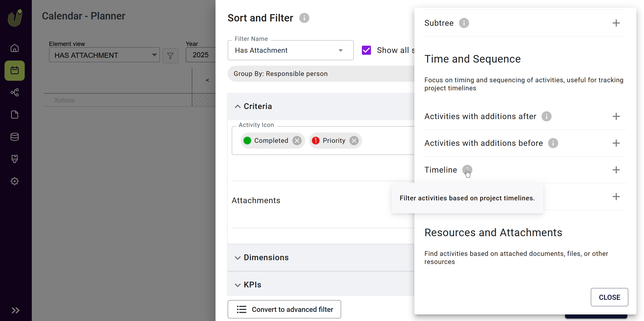Click Group By: Responsible person bar
This screenshot has height=321, width=644.
pos(321,74)
